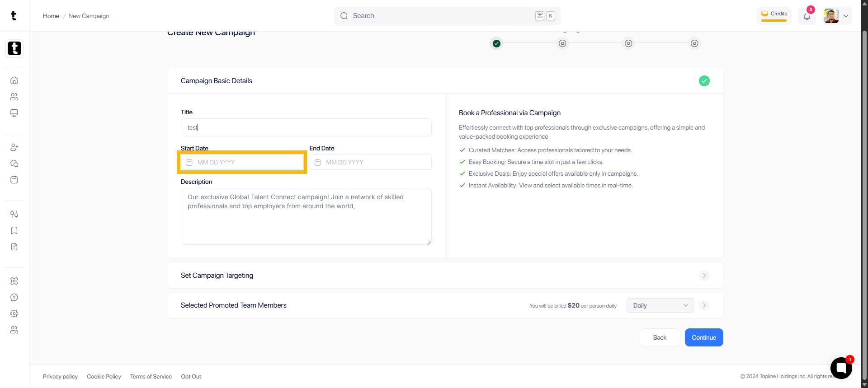The height and width of the screenshot is (388, 868).
Task: Expand the user profile menu chevron
Action: (846, 16)
